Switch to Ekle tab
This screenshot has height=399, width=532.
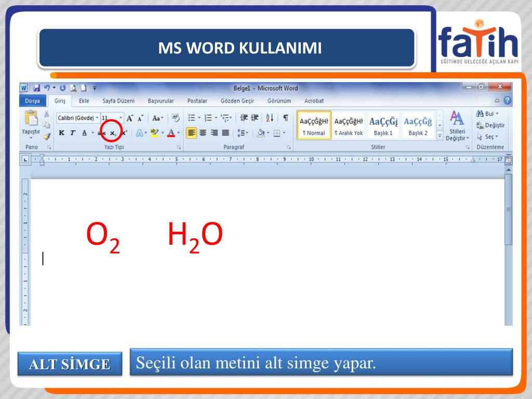coord(84,101)
